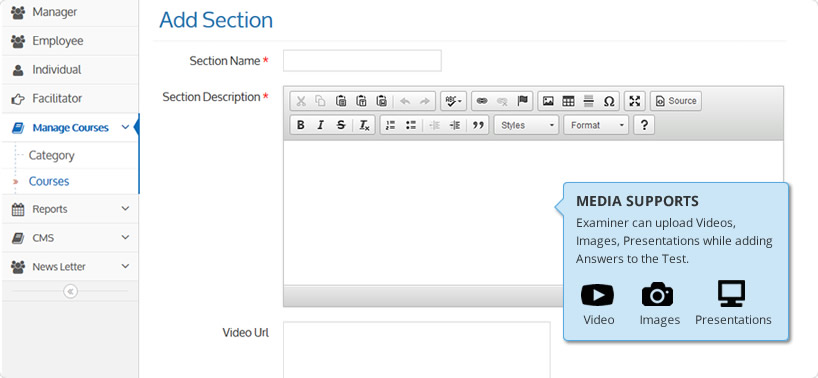Maximize the editor with fullscreen icon
The height and width of the screenshot is (378, 818).
pyautogui.click(x=634, y=101)
